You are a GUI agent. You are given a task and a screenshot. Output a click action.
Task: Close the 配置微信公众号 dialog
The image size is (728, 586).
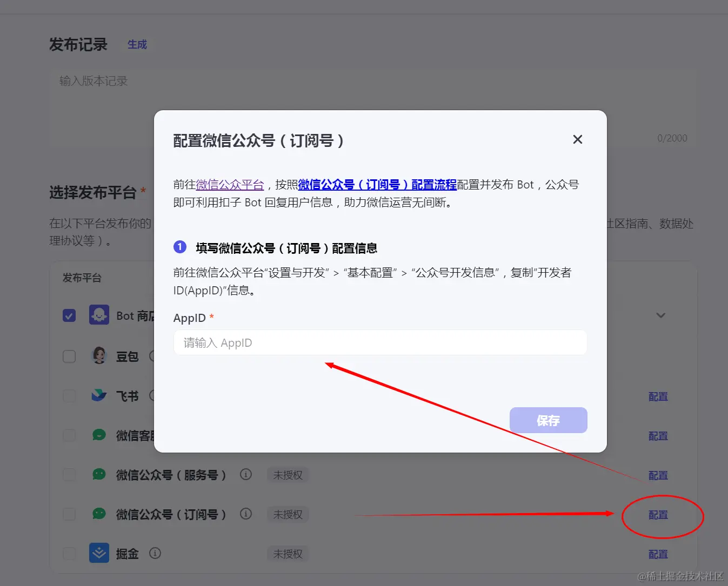coord(577,139)
